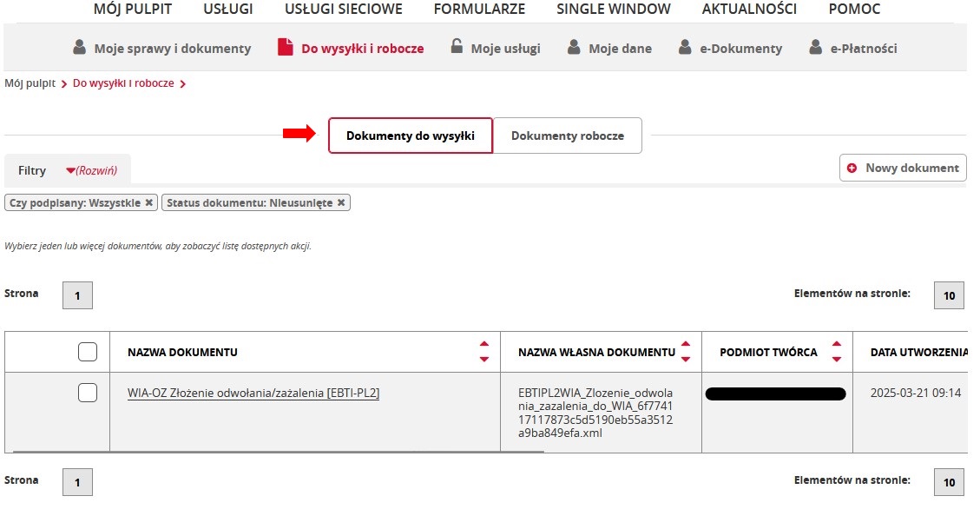
Task: Open the FORMULARZE menu
Action: [x=479, y=9]
